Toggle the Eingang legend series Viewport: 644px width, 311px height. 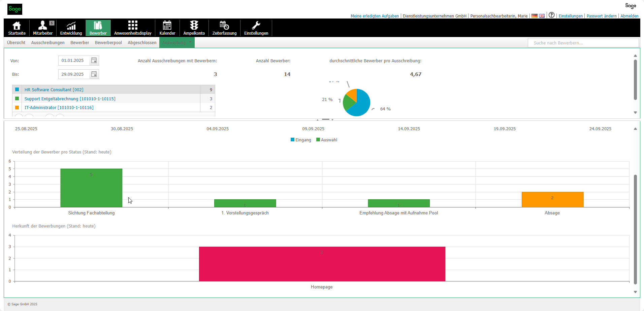pos(301,140)
